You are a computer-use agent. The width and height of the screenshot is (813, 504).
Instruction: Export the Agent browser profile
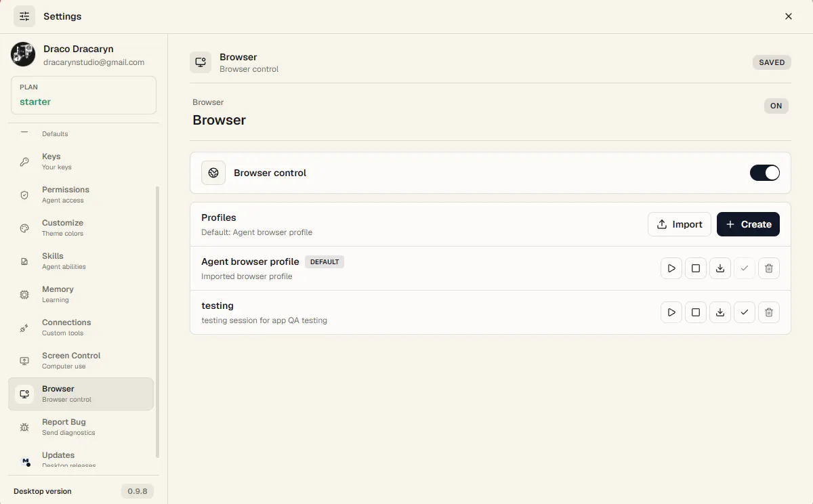pyautogui.click(x=720, y=268)
